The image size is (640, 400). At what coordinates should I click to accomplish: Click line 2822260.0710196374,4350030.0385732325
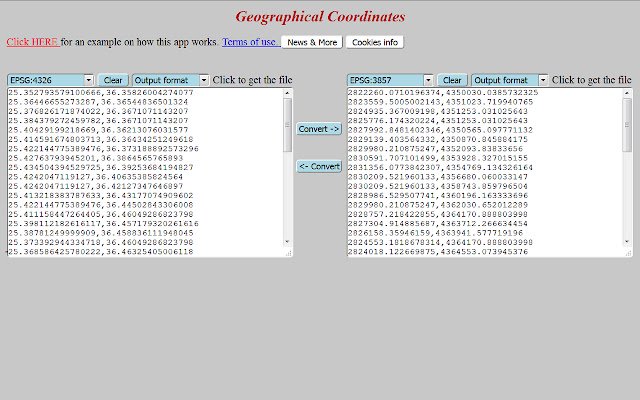(x=443, y=93)
